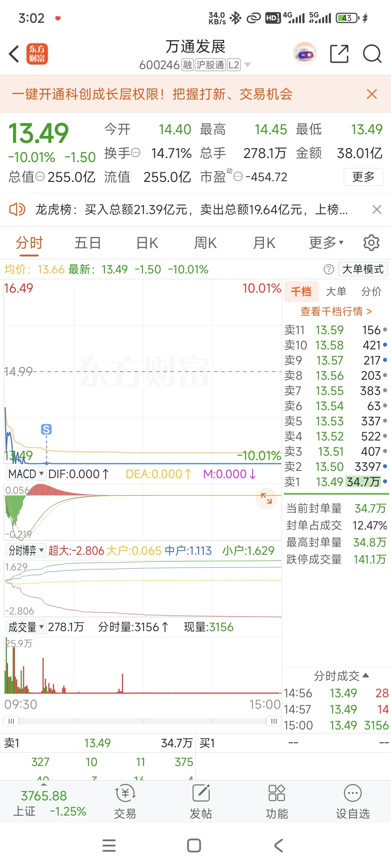Open chart settings gear icon
The image size is (391, 868).
[x=371, y=243]
